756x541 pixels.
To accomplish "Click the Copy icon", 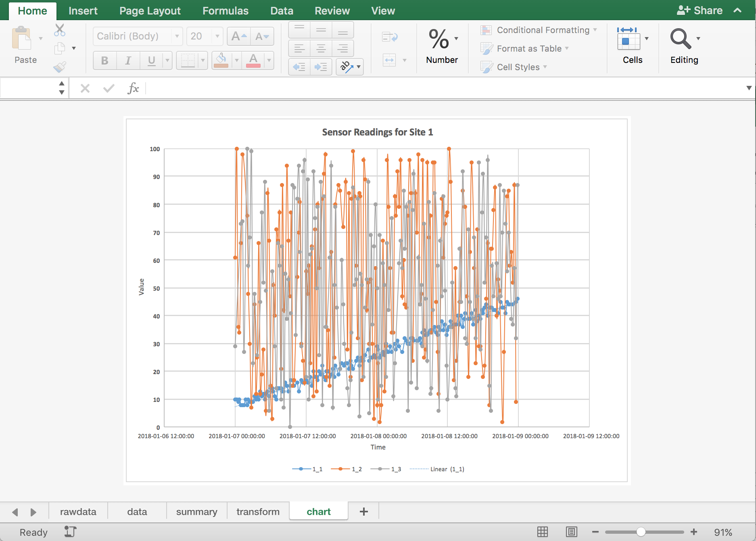I will 60,48.
